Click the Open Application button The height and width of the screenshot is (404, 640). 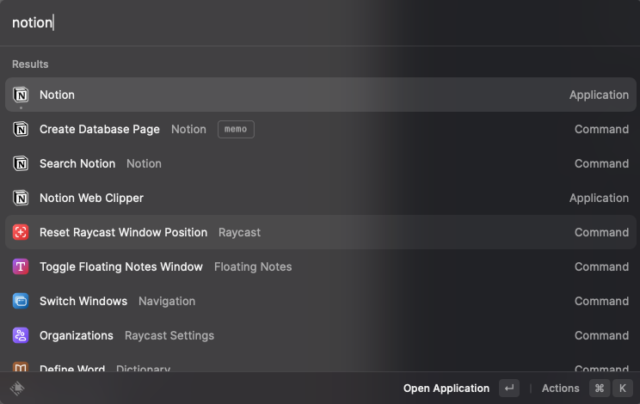(446, 388)
